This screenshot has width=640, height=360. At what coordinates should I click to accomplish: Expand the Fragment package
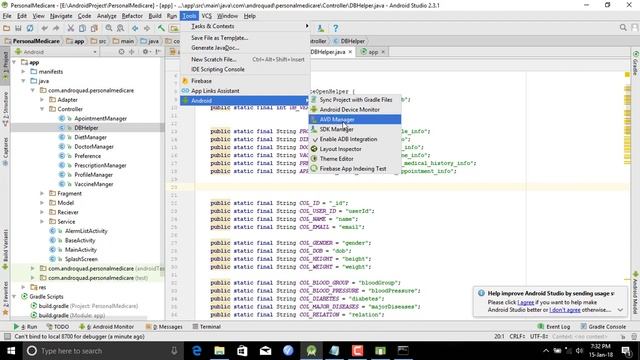pos(42,193)
